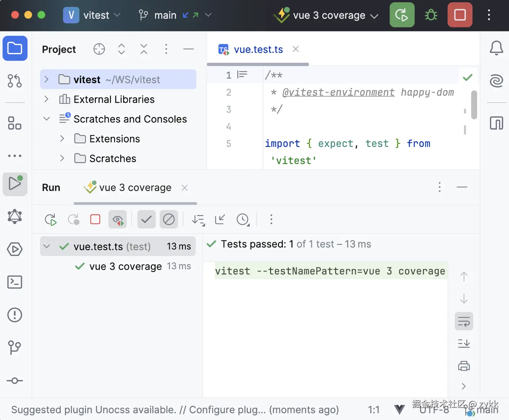Viewport: 509px width, 420px height.
Task: Expand the vitest project root folder
Action: pyautogui.click(x=46, y=79)
